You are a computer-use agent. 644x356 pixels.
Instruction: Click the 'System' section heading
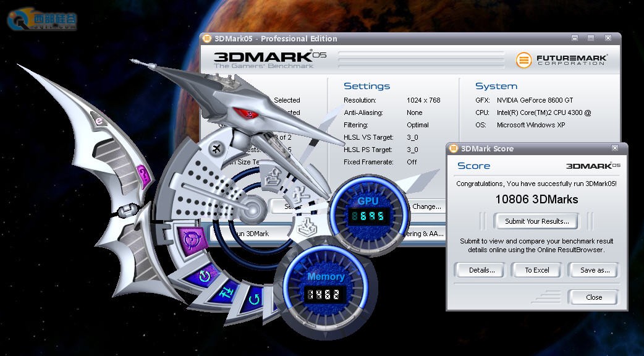coord(496,87)
